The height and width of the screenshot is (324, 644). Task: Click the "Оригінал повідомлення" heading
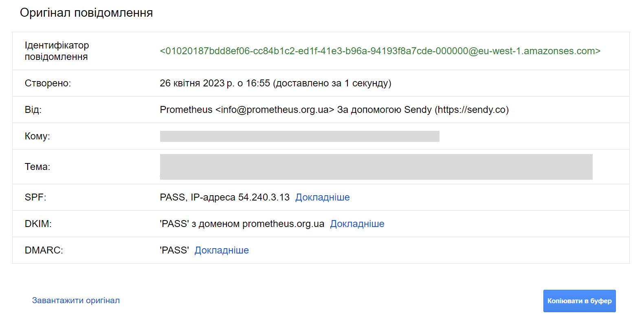tap(86, 13)
